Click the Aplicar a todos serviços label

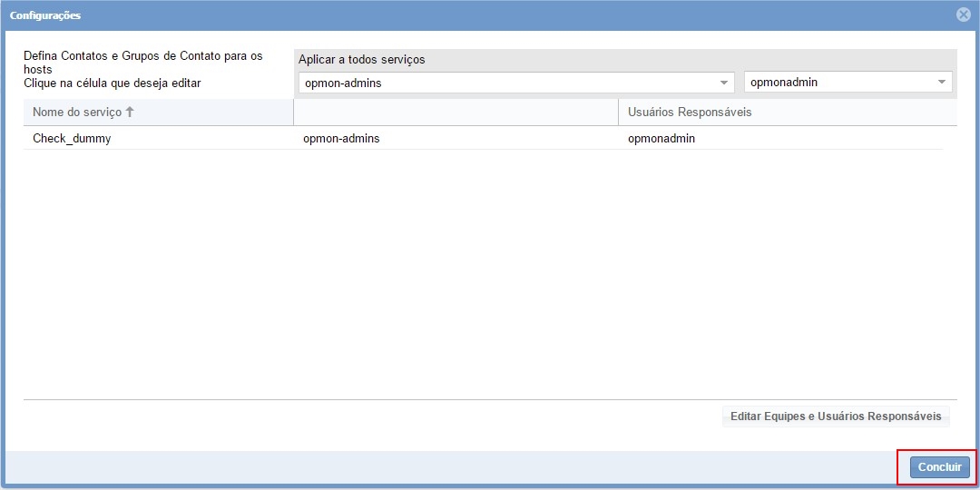[362, 60]
